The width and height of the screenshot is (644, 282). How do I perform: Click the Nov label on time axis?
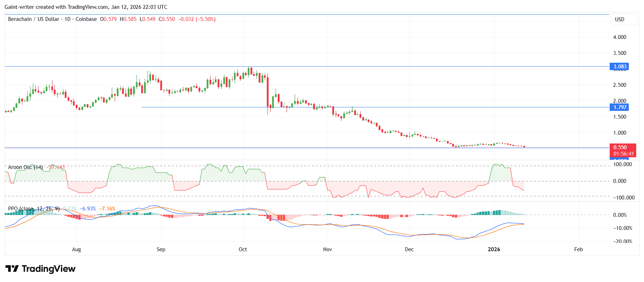(328, 249)
